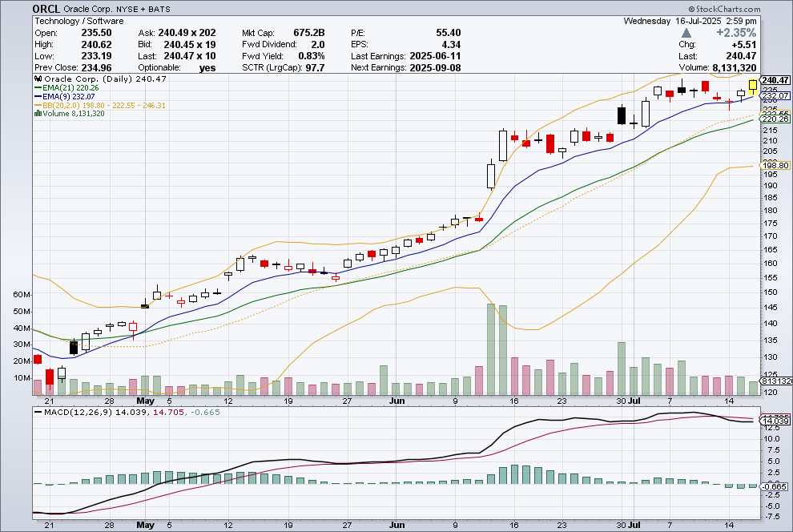Click the 'Volume 8,131,320' legend entry
793x532 pixels.
pyautogui.click(x=74, y=113)
